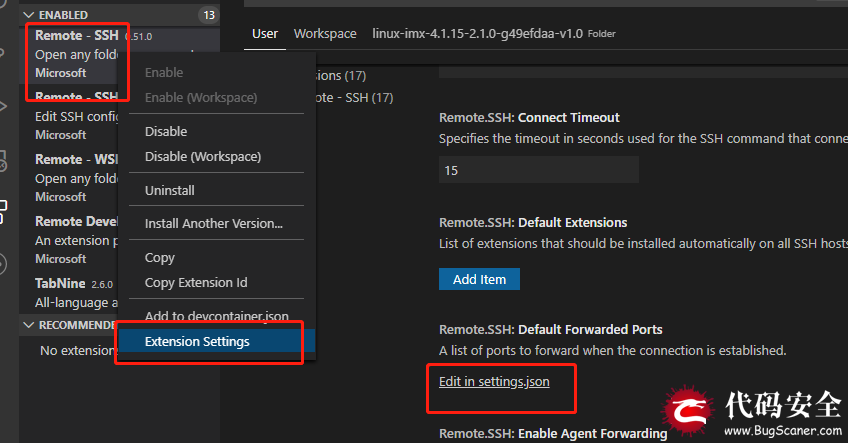Click the Remote.SSH: Connect Timeout setting title
Image resolution: width=848 pixels, height=443 pixels.
tap(529, 117)
